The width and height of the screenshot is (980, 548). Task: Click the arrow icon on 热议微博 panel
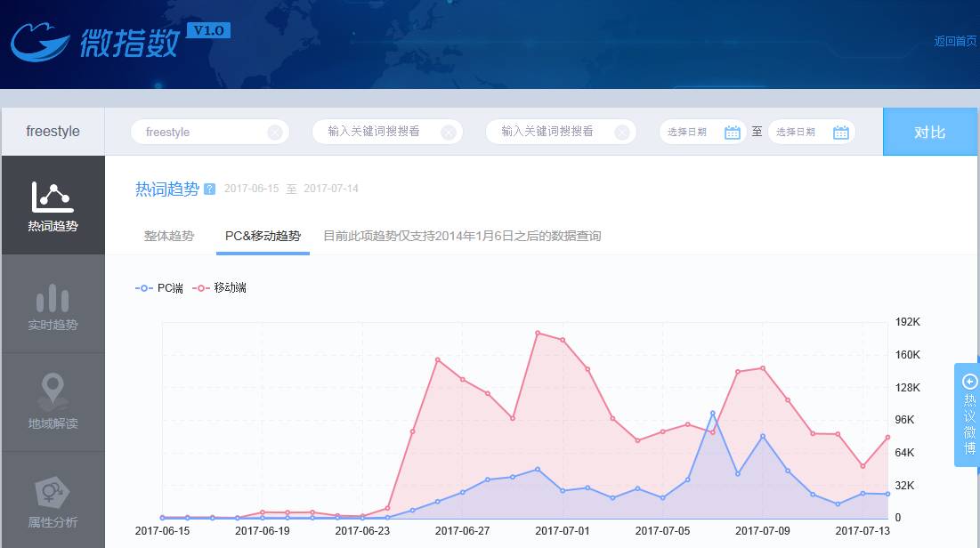[969, 381]
